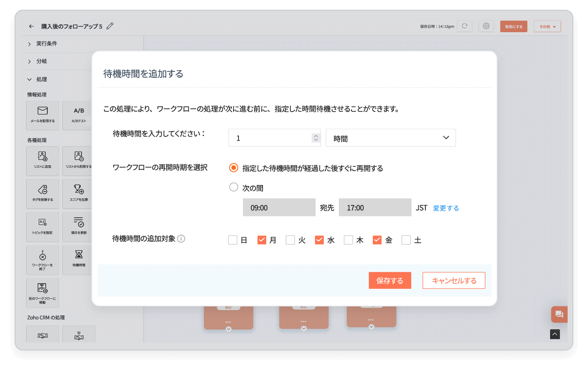Click the refresh icon beside save time
This screenshot has height=370, width=588.
tap(464, 26)
